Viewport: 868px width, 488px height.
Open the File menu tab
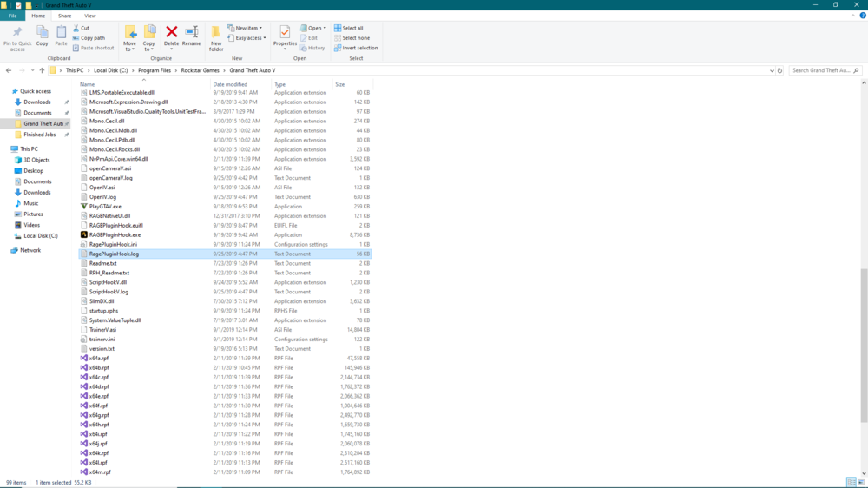[x=12, y=16]
